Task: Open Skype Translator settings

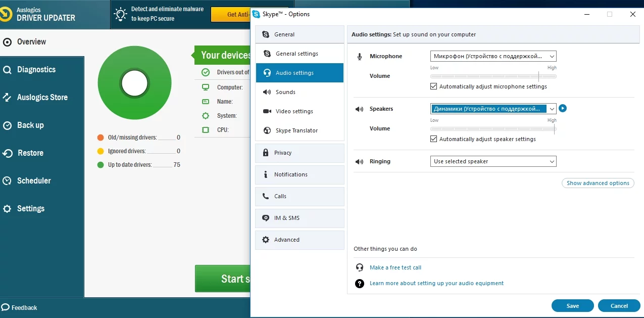Action: (x=300, y=130)
